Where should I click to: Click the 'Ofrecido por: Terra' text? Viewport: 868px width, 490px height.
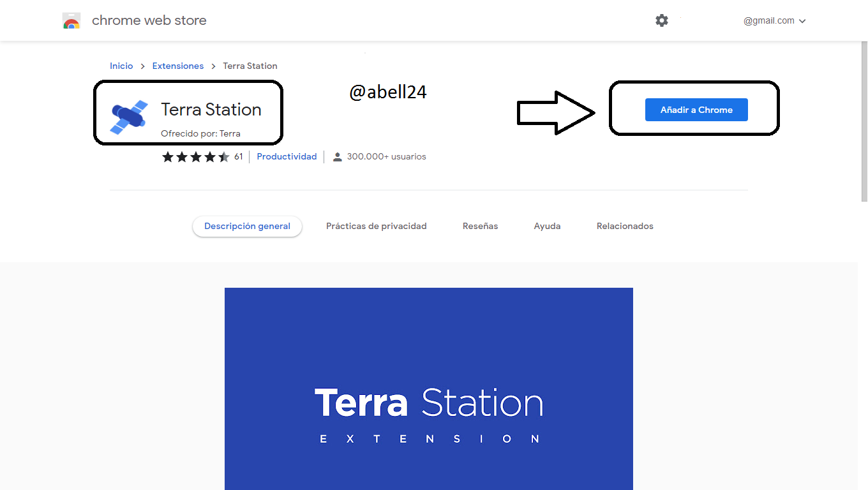200,133
